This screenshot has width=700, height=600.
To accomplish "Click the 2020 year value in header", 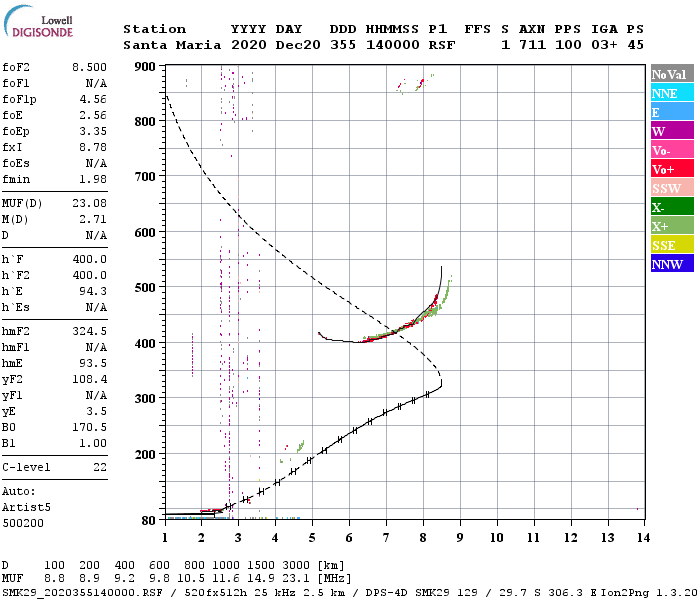I will (x=249, y=45).
